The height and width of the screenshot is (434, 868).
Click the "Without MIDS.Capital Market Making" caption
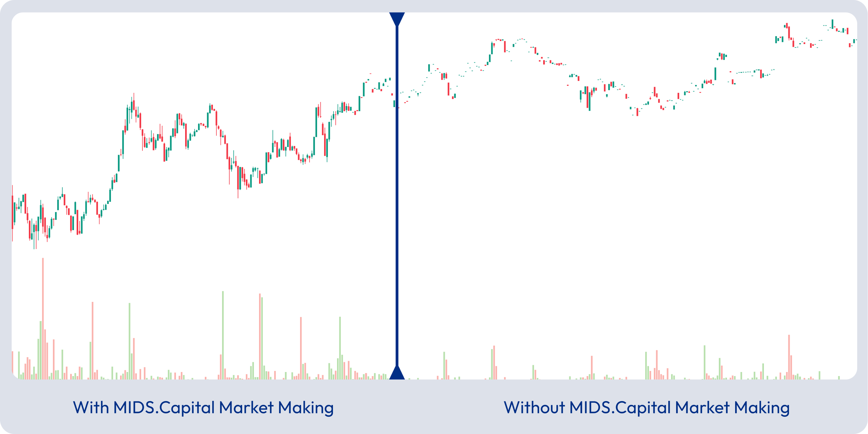click(647, 407)
